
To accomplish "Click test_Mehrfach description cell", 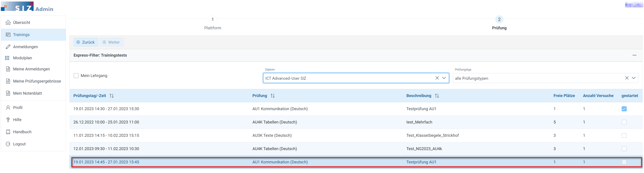I will (x=419, y=122).
